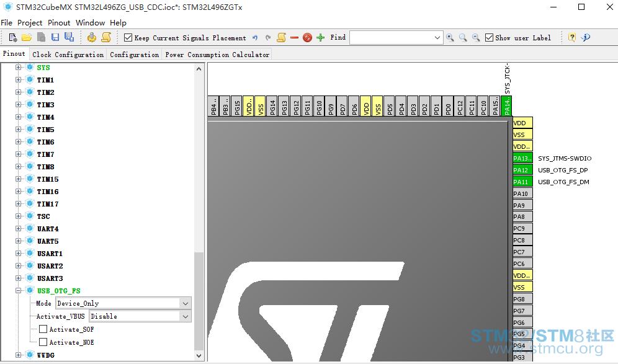Select the UART5 tree item
The image size is (618, 364).
pos(48,241)
